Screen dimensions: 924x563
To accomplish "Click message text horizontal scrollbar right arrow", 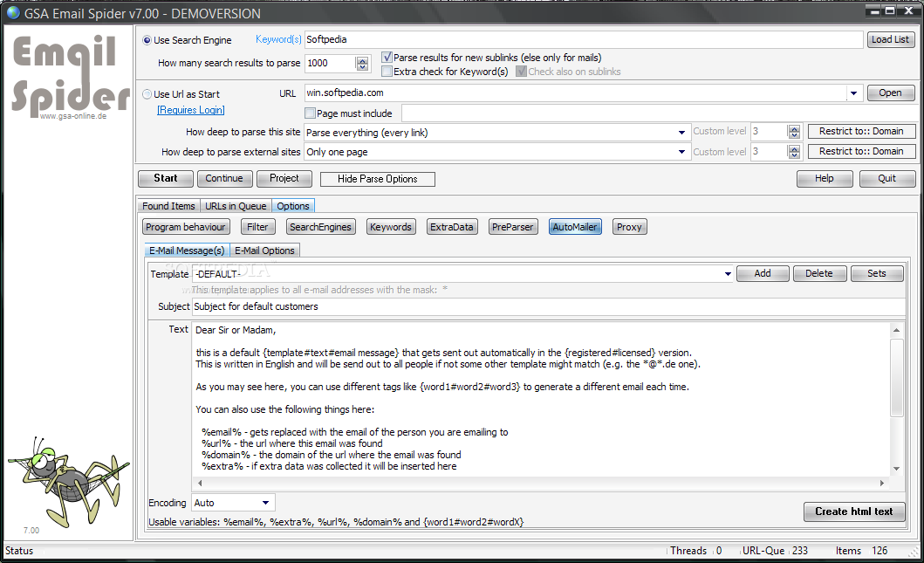I will [x=882, y=483].
